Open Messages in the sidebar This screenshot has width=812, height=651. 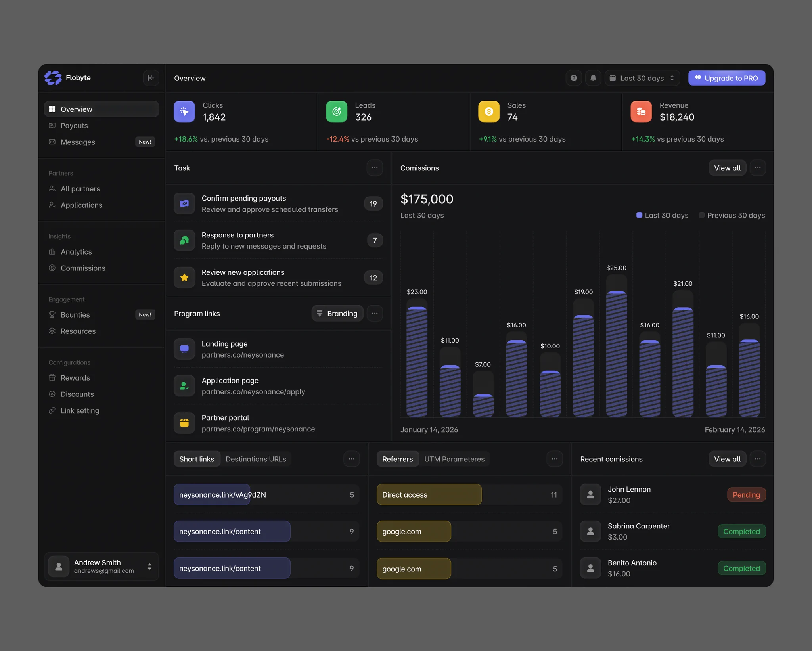coord(101,142)
